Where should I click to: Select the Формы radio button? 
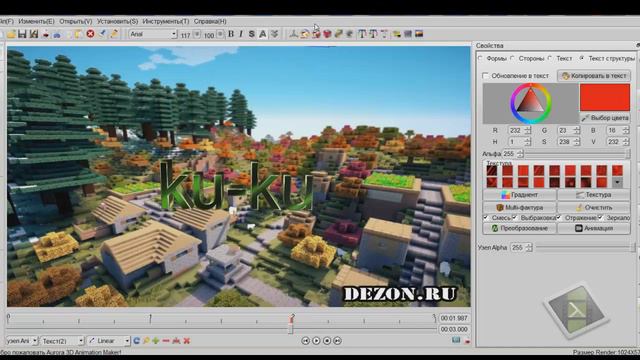[x=480, y=58]
